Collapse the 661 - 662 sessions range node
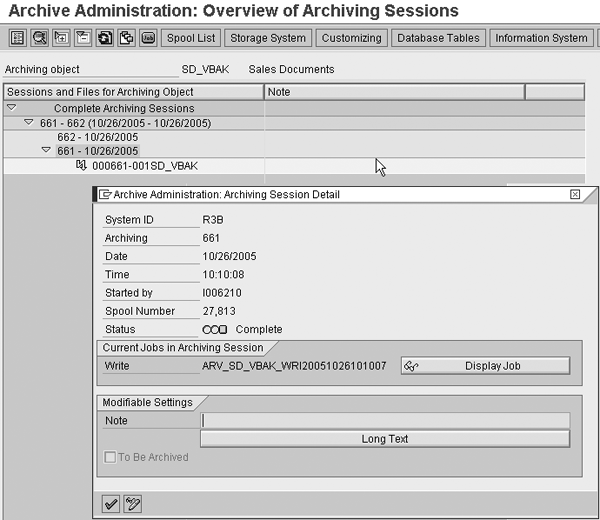 coord(29,122)
